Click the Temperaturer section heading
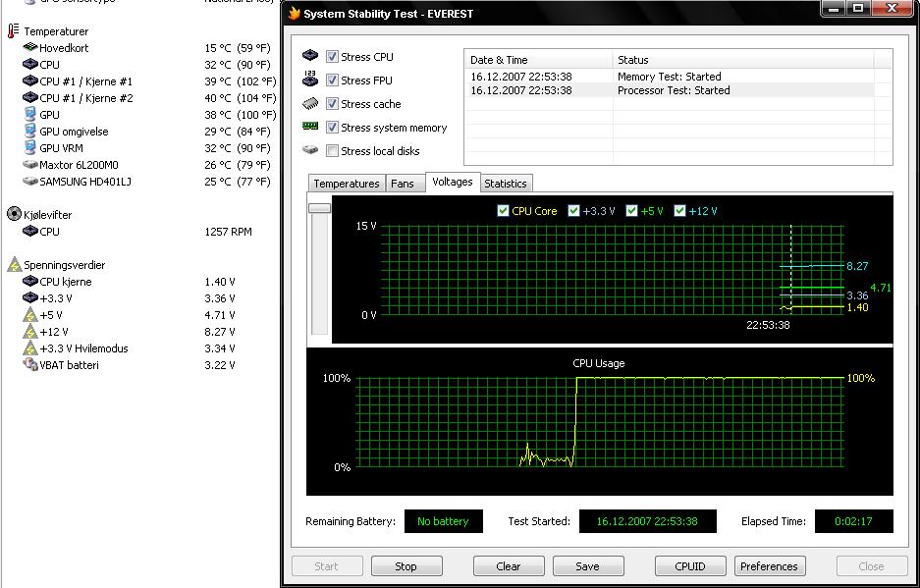Viewport: 920px width, 588px height. point(56,31)
